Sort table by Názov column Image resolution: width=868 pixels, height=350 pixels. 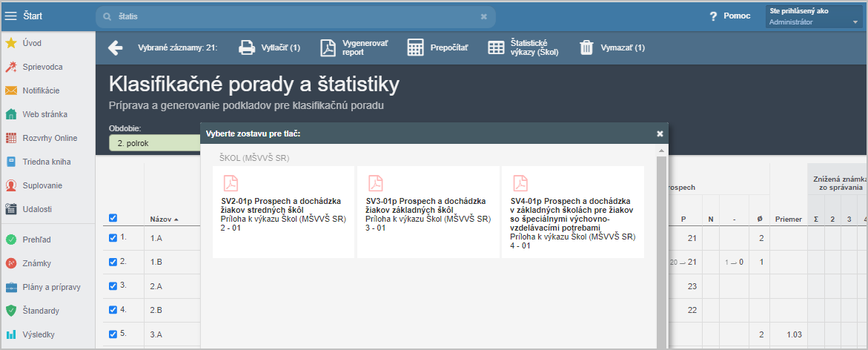[x=163, y=219]
